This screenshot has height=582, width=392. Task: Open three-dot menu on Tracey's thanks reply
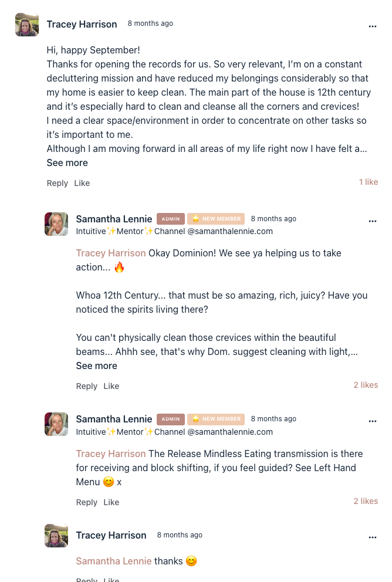[x=372, y=537]
